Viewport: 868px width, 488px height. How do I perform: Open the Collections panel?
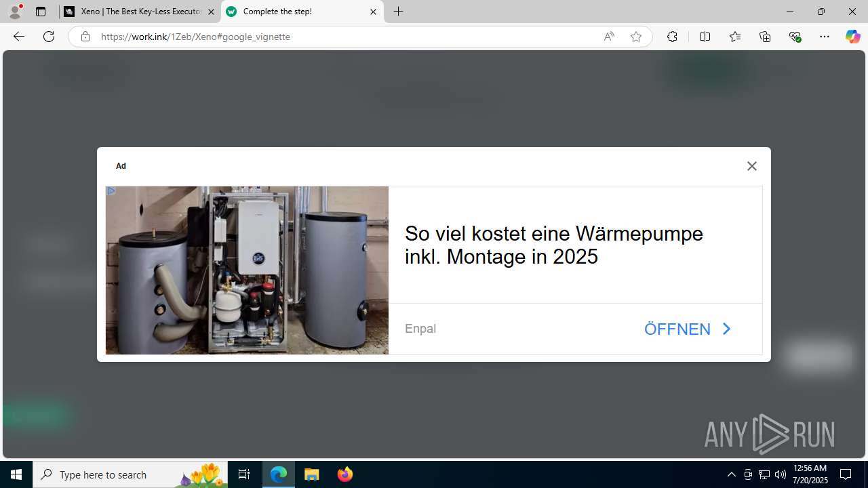(765, 37)
